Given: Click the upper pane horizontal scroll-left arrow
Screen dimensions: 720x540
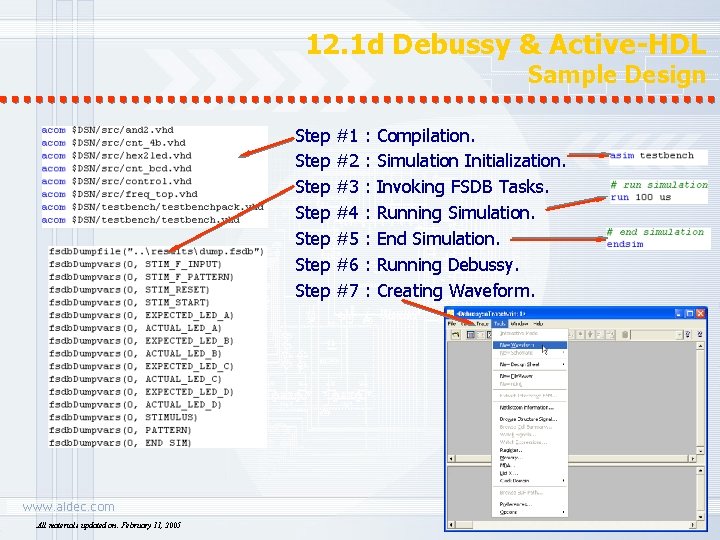Looking at the screenshot, I should [451, 458].
